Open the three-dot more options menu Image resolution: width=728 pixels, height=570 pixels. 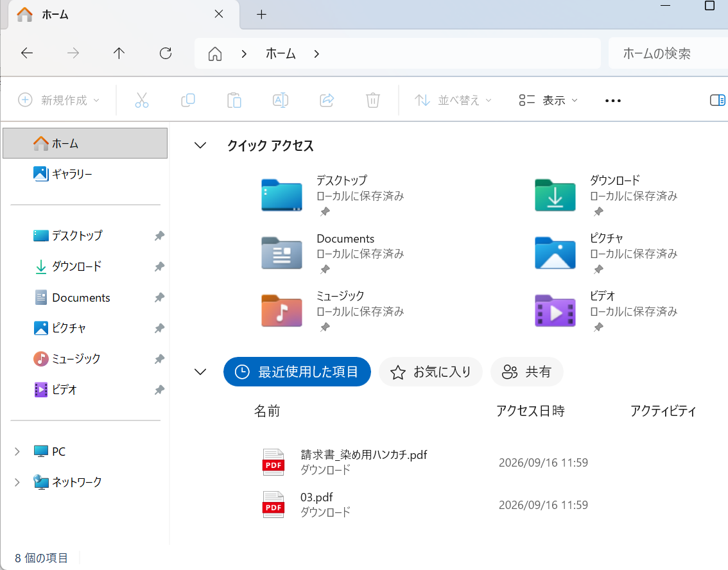coord(613,101)
